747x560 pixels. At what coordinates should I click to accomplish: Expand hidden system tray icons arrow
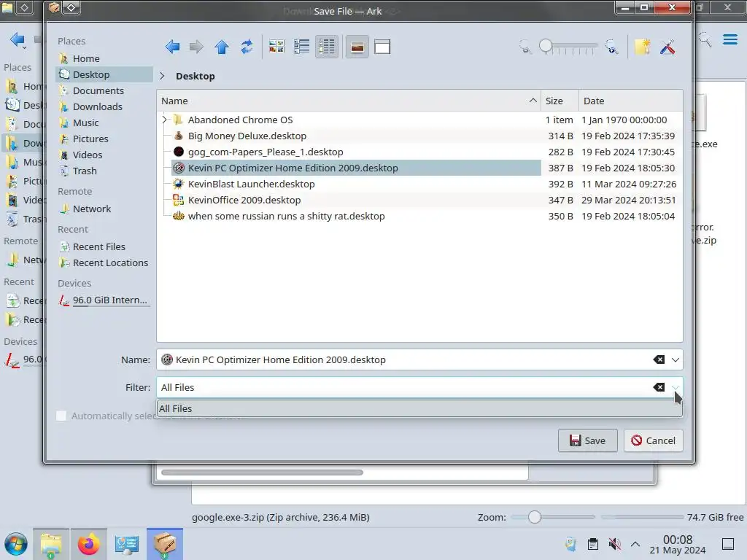[635, 543]
